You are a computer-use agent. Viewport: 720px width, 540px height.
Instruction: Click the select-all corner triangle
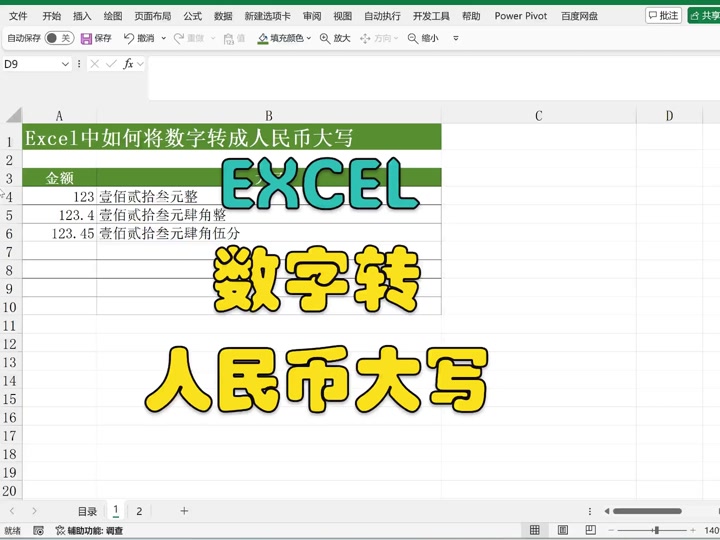pyautogui.click(x=14, y=115)
